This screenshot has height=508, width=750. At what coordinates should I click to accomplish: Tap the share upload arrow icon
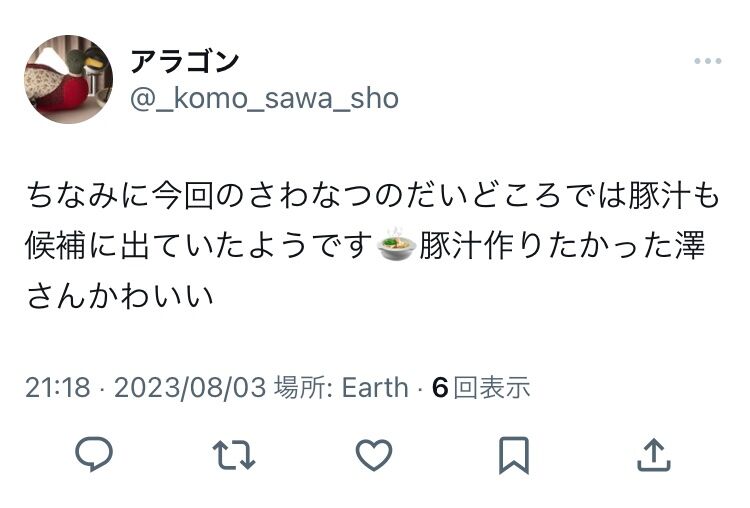tap(654, 455)
